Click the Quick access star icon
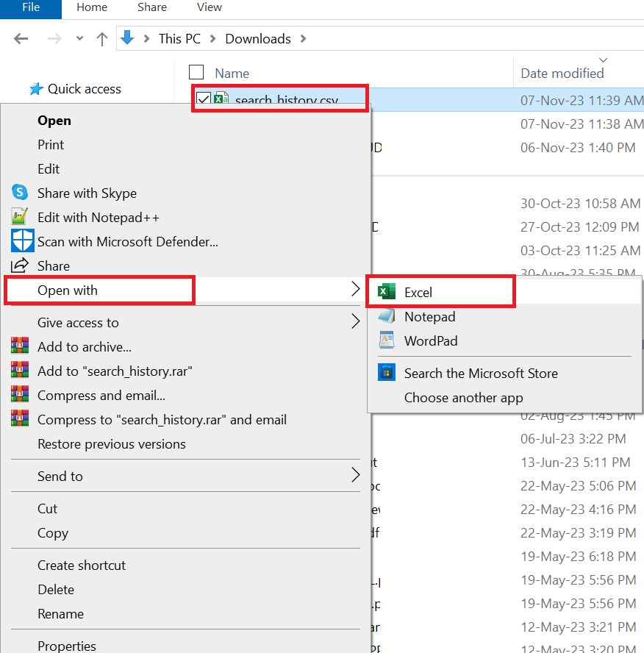Image resolution: width=644 pixels, height=653 pixels. (x=36, y=88)
